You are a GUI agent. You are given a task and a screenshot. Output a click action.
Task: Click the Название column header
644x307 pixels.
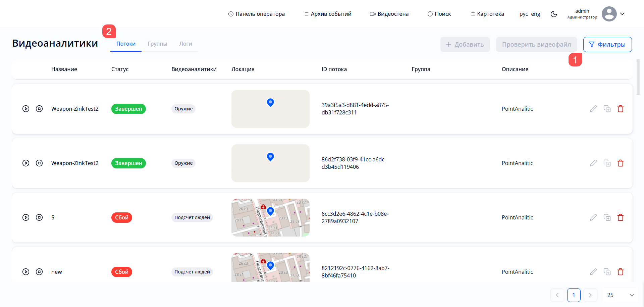click(64, 69)
